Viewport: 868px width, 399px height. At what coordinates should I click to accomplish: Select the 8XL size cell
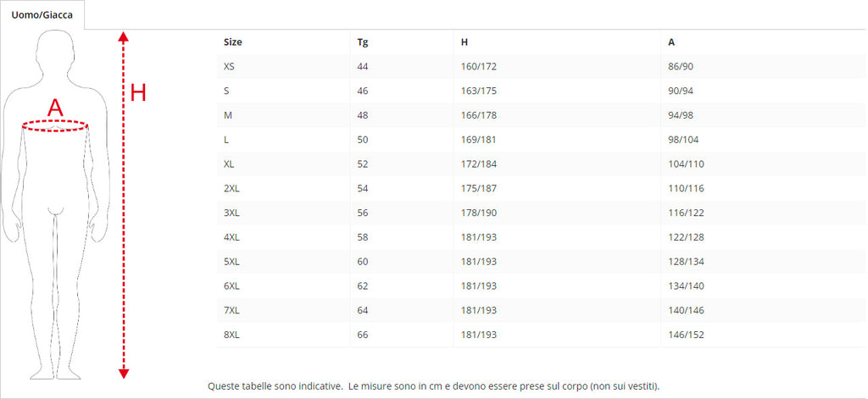232,335
